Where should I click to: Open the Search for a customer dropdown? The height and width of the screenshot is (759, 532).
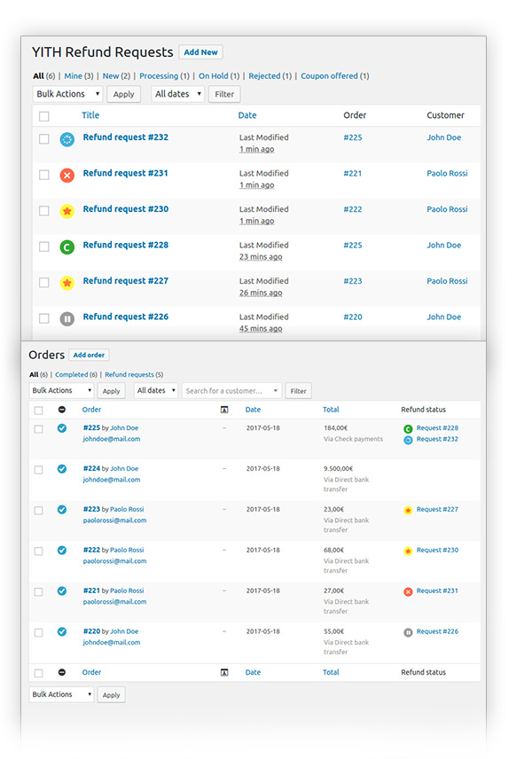pyautogui.click(x=231, y=391)
